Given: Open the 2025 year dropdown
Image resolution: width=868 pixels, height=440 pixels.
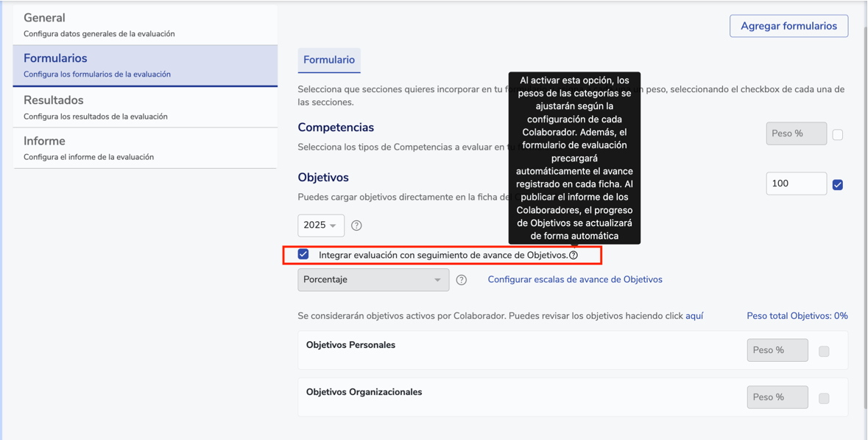Looking at the screenshot, I should pyautogui.click(x=321, y=226).
